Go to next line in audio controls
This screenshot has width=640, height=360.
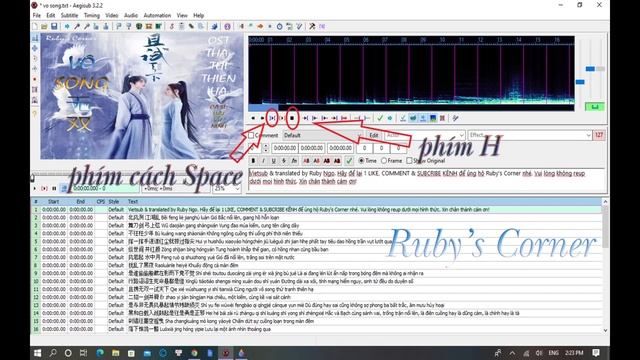pos(262,118)
